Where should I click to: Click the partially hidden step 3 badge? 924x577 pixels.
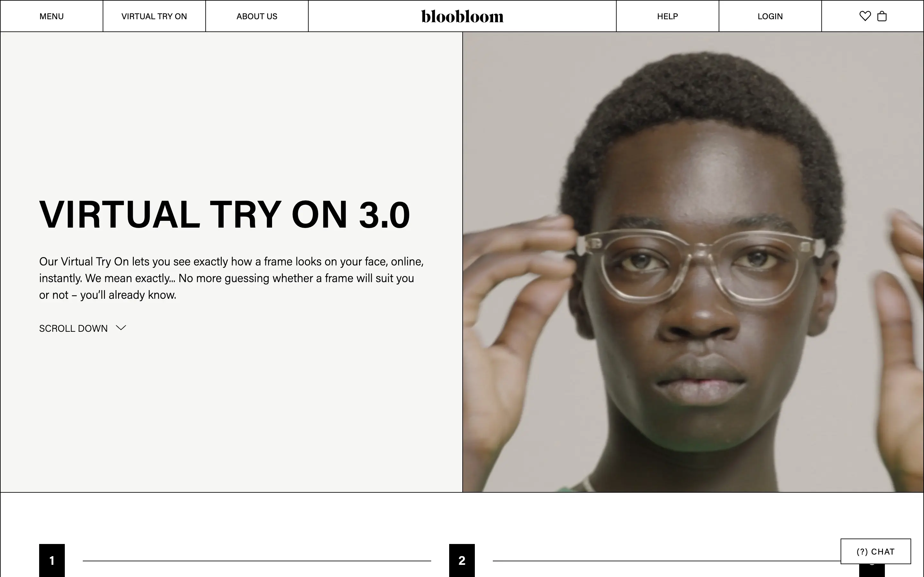[x=872, y=570]
